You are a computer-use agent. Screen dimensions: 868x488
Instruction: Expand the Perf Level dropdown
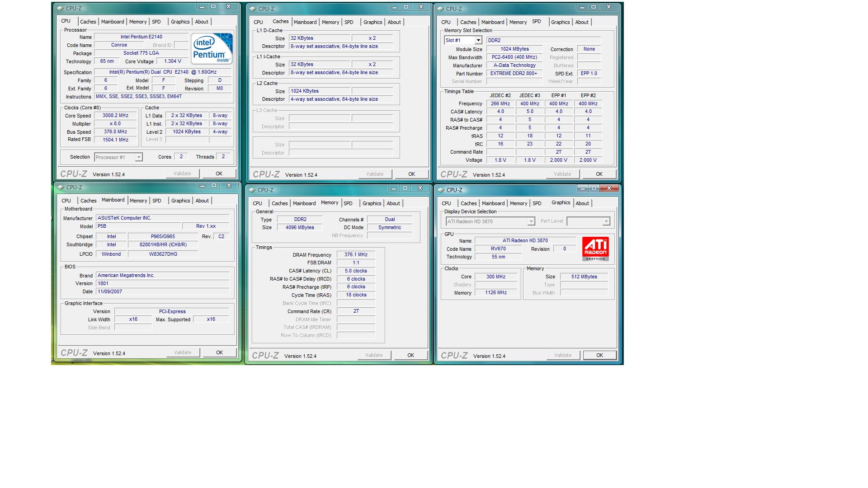click(x=606, y=221)
